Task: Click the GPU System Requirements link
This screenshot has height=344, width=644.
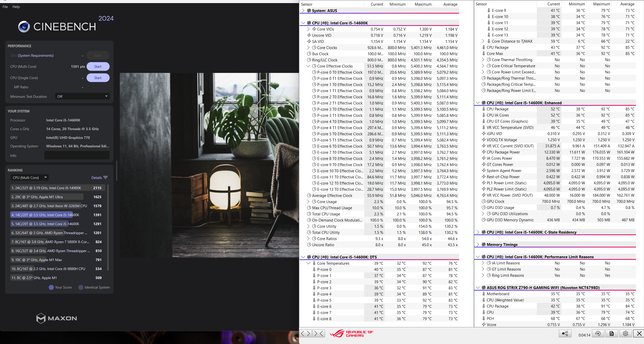Action: click(x=36, y=55)
